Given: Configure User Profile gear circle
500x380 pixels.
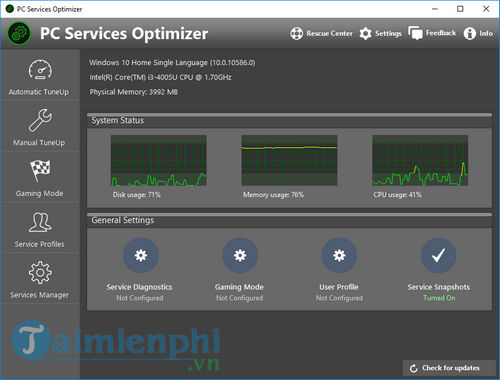Looking at the screenshot, I should (x=339, y=255).
